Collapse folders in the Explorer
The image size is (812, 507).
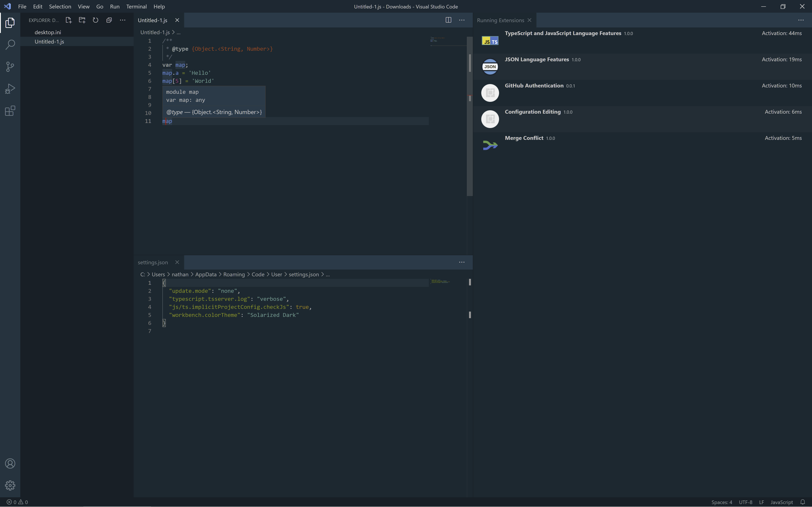coord(109,20)
